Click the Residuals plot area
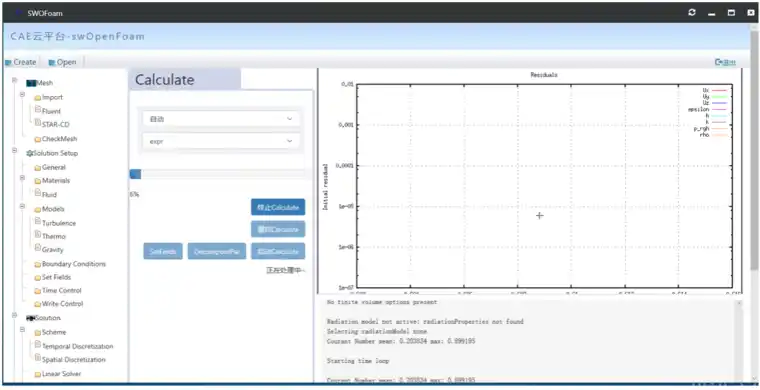 point(545,186)
